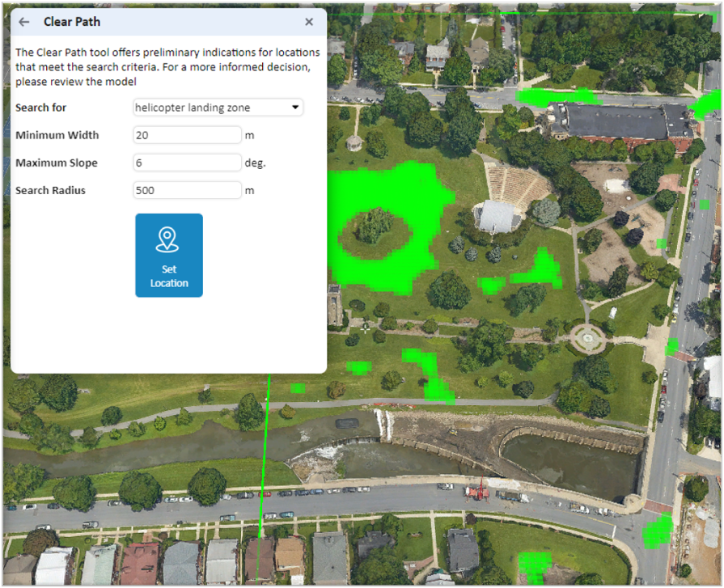The height and width of the screenshot is (588, 724).
Task: Open the 'Search for' dropdown arrow
Action: tap(295, 108)
